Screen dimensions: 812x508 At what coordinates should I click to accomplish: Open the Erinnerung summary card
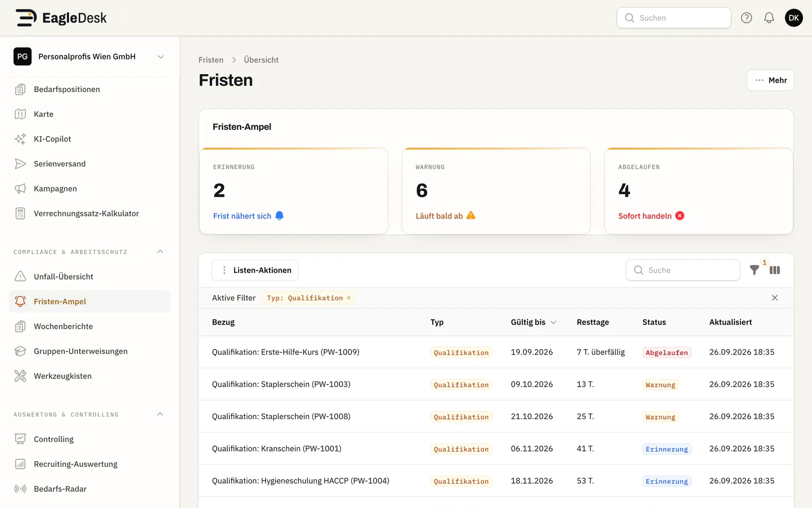point(294,191)
